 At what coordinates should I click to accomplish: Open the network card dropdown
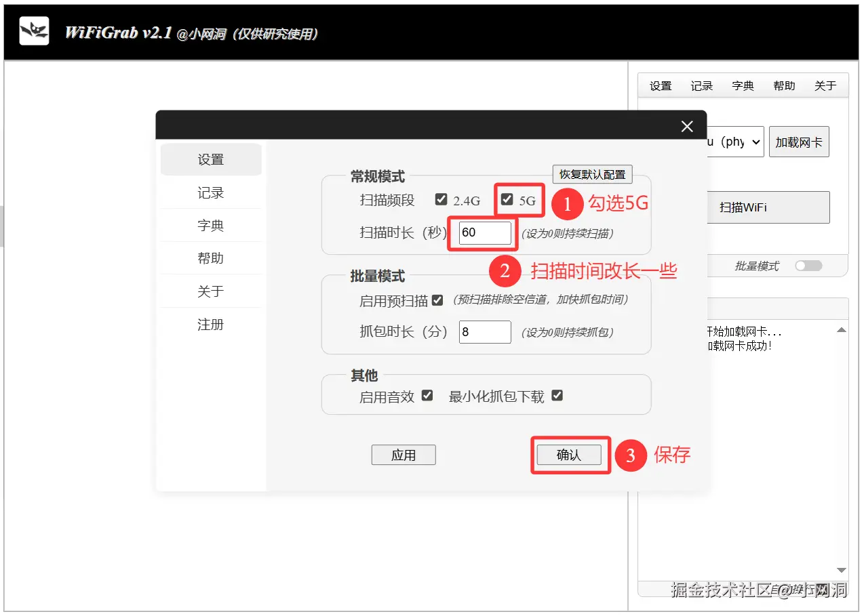click(735, 142)
